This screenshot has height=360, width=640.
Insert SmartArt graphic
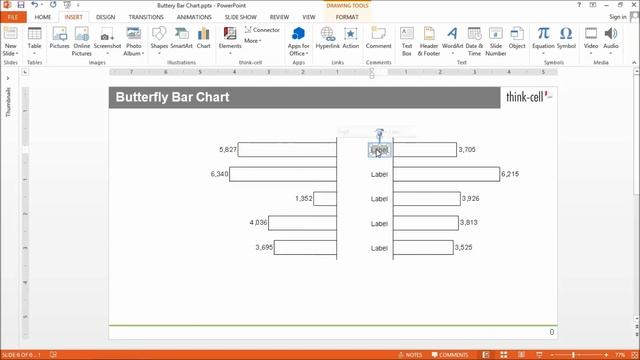point(181,34)
